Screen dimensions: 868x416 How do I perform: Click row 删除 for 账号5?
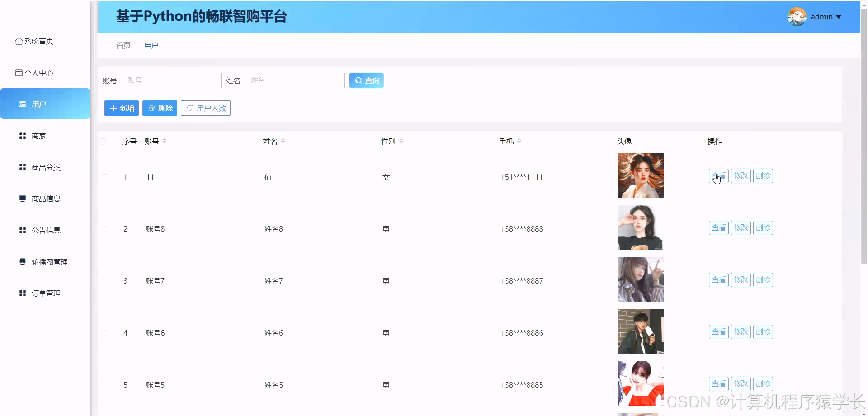point(763,384)
